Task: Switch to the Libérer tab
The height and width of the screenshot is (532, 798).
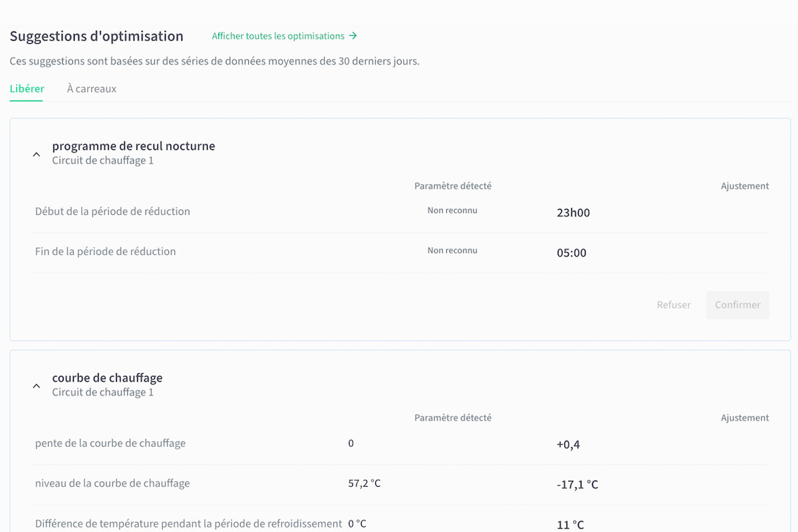Action: [x=27, y=88]
